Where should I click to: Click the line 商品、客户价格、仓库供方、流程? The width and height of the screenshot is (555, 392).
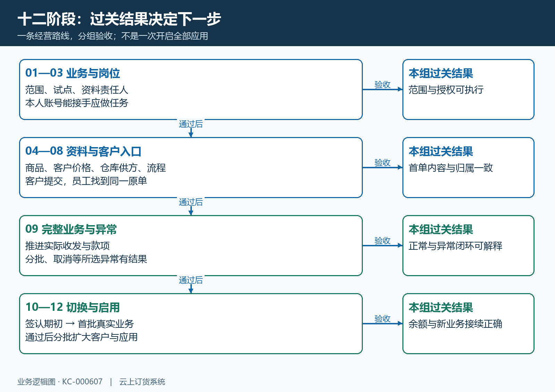click(x=95, y=168)
